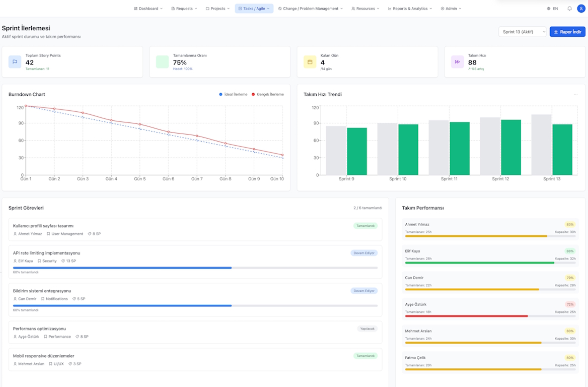Click the Rapor İndir button

tap(567, 32)
